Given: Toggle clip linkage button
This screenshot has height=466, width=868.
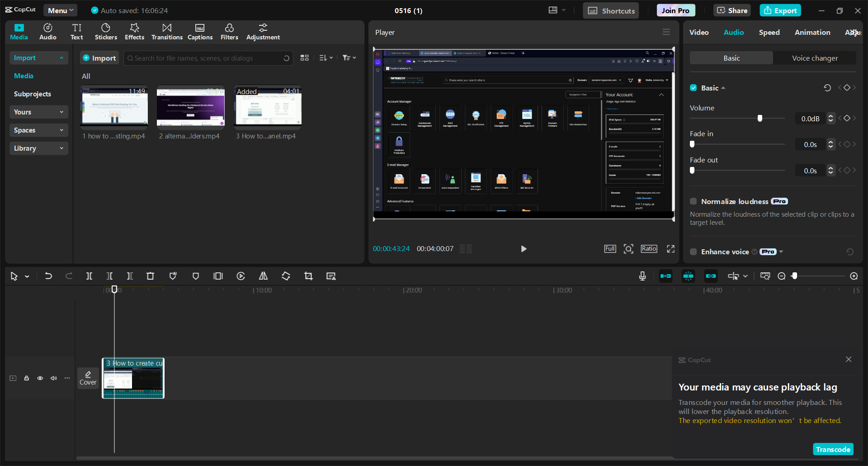Looking at the screenshot, I should coord(711,276).
